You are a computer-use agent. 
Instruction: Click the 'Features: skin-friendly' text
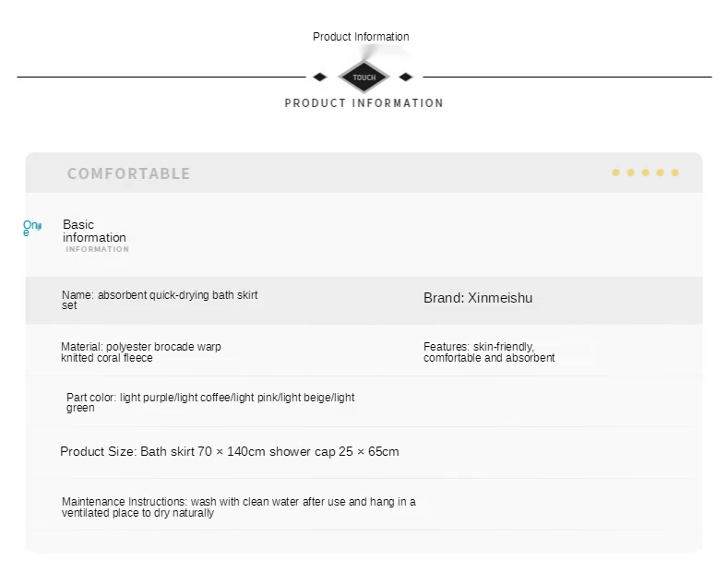pos(489,352)
